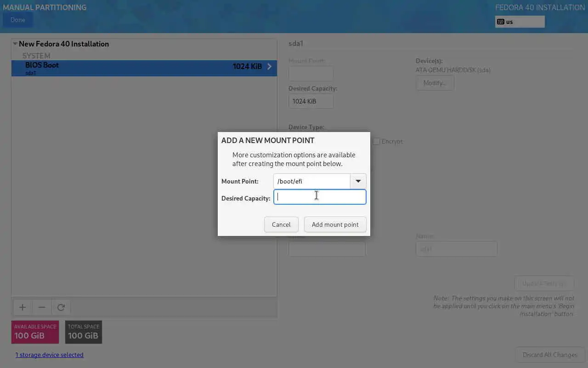Click the Done button
The height and width of the screenshot is (368, 588).
tap(18, 20)
